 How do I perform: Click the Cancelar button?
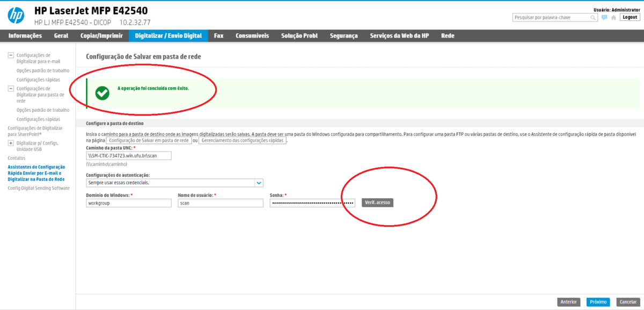(627, 302)
